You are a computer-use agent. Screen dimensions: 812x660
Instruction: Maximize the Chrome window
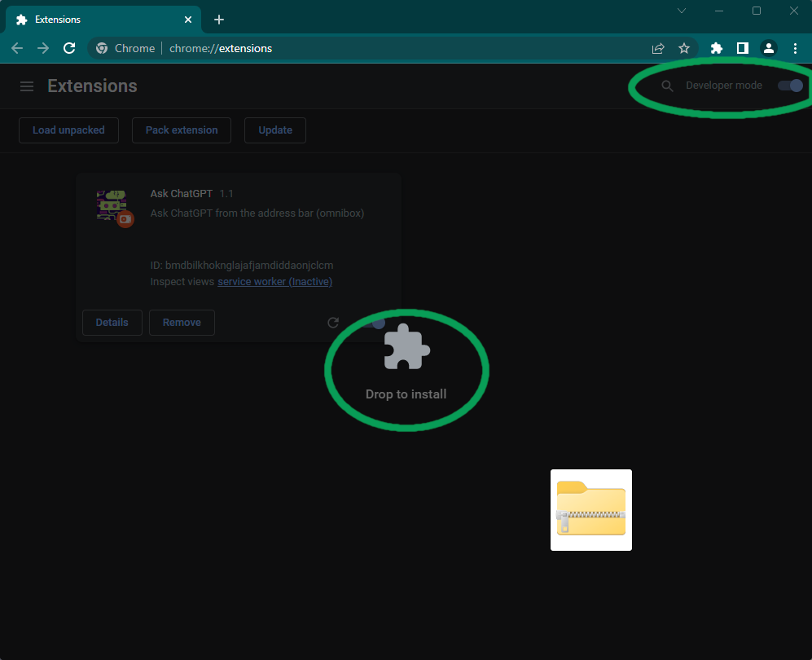coord(757,11)
